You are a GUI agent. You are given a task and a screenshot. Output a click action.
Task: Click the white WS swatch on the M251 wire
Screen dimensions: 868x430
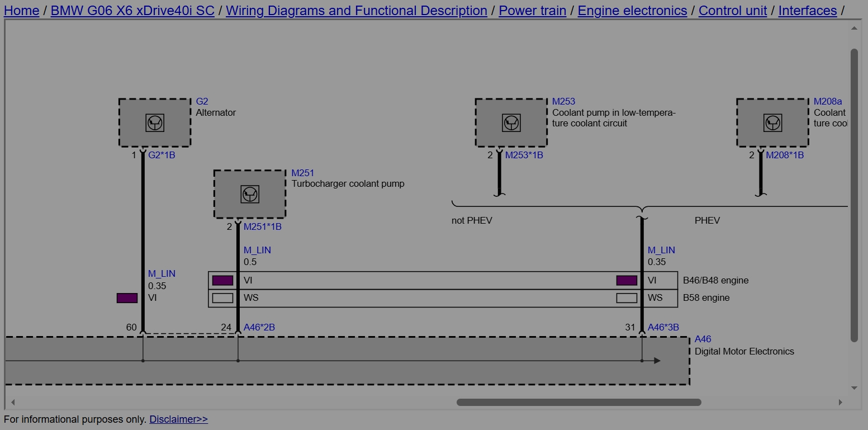pos(223,298)
